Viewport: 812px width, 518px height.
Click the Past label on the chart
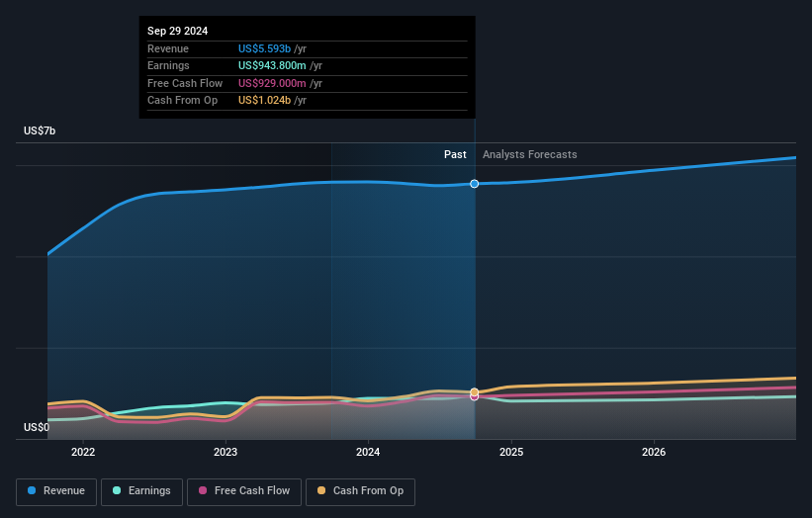[x=455, y=154]
